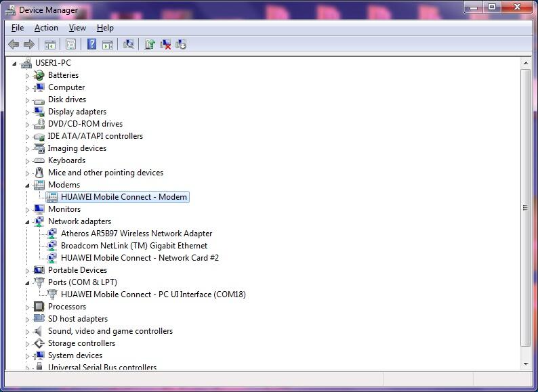Screen dimensions: 538x392
Task: Open the Action menu
Action: point(46,28)
